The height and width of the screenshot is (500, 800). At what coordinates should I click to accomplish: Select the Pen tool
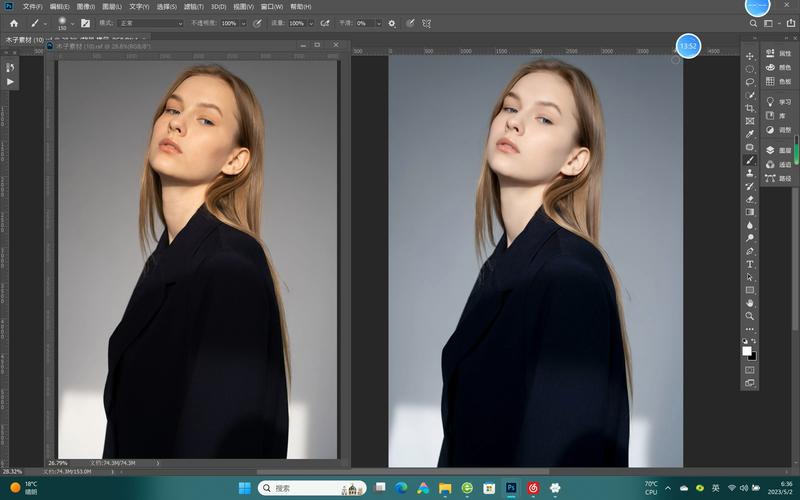click(749, 251)
